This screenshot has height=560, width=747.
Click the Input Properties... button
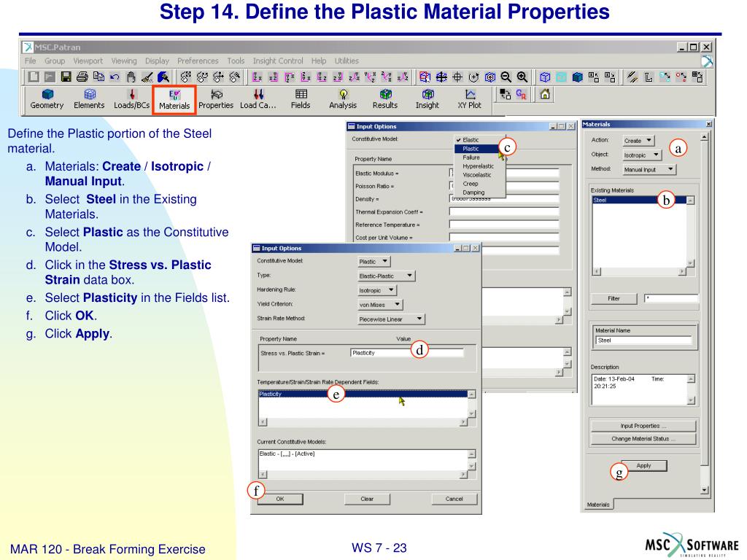click(x=643, y=426)
